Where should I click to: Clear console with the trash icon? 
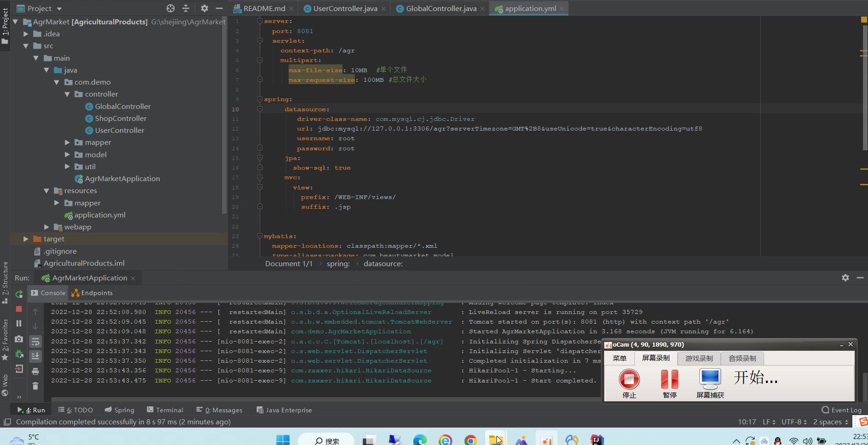tap(35, 386)
